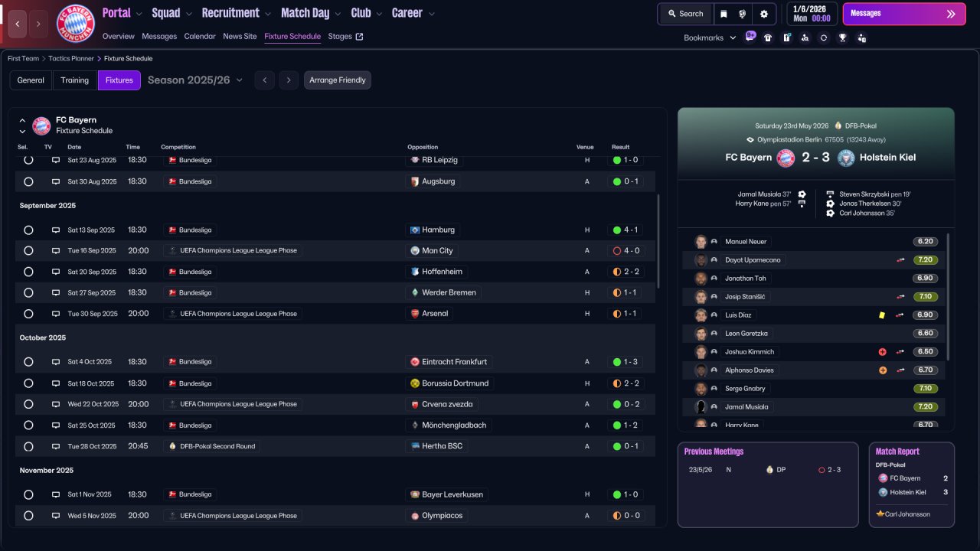Click the Stages external link icon
The image size is (980, 551).
(x=360, y=37)
